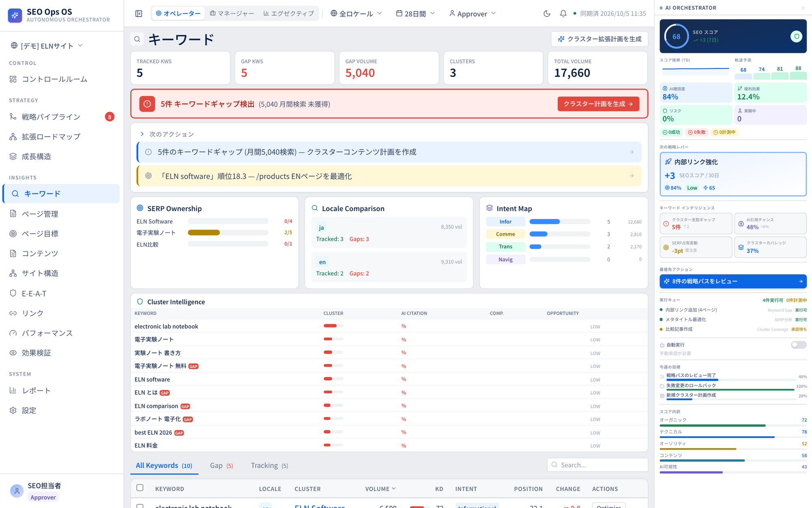812x508 pixels.
Task: Open 効果検証 in the sidebar
Action: click(x=61, y=353)
